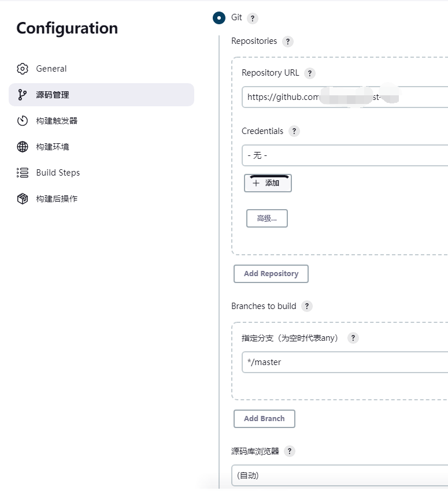Click the 构建触发器 clock icon
The height and width of the screenshot is (491, 448).
tap(23, 121)
